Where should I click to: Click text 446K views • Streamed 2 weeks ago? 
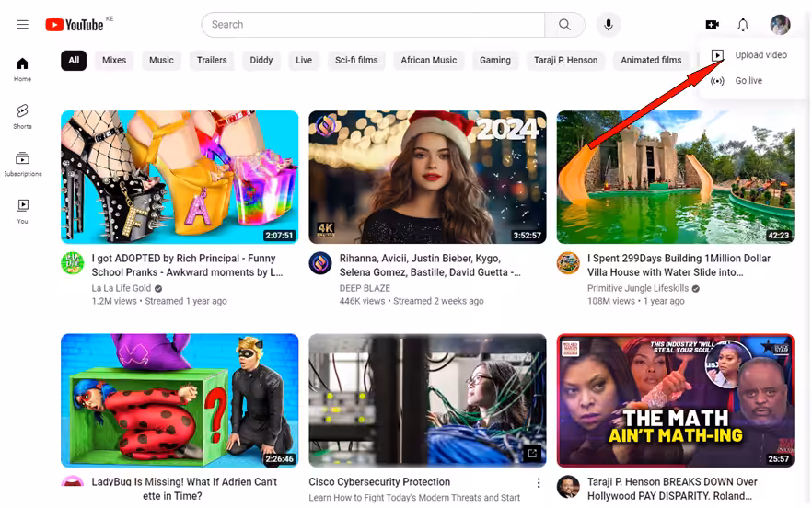(x=412, y=301)
